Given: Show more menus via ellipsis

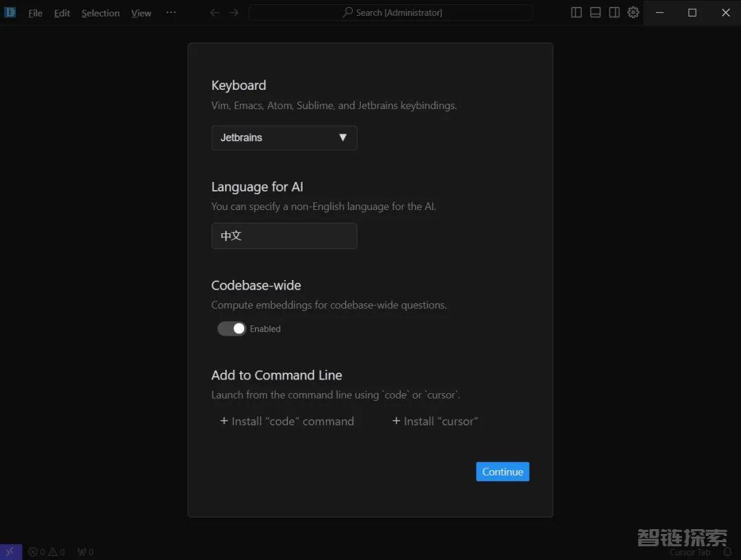Looking at the screenshot, I should [x=171, y=12].
